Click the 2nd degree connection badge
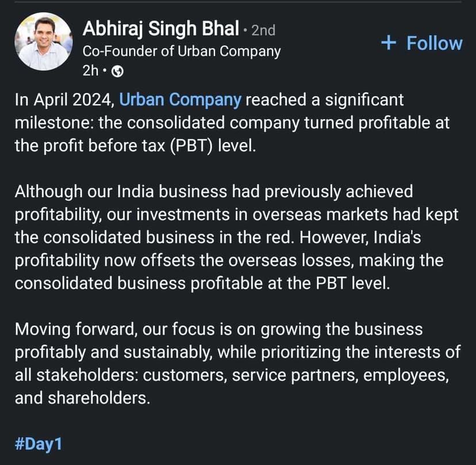 click(263, 30)
